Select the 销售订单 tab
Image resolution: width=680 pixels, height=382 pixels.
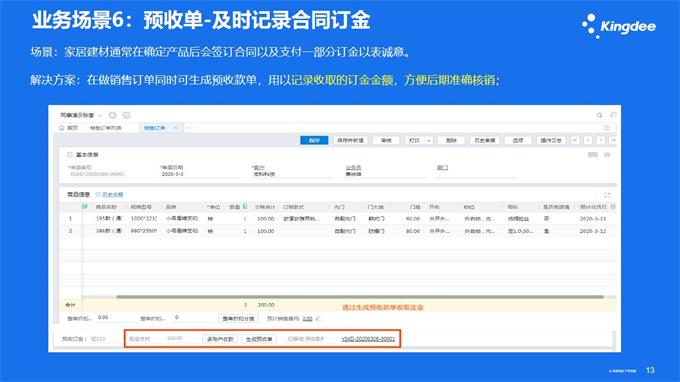[154, 128]
